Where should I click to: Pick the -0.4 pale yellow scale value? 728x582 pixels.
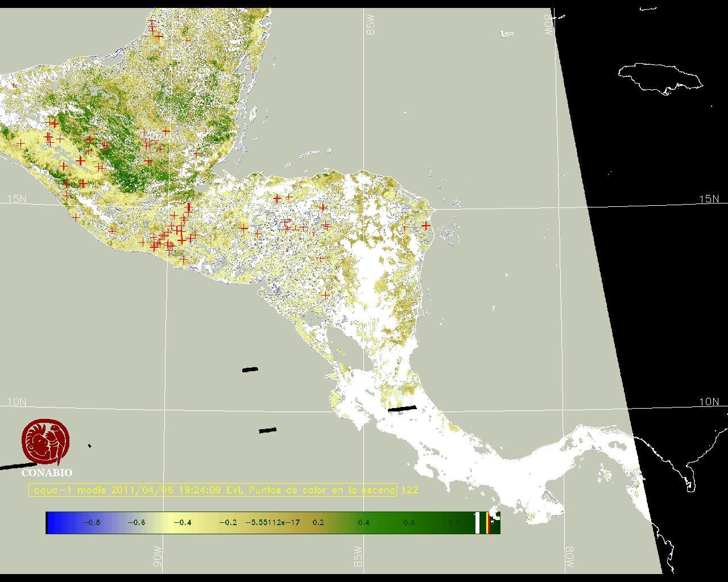[x=182, y=522]
